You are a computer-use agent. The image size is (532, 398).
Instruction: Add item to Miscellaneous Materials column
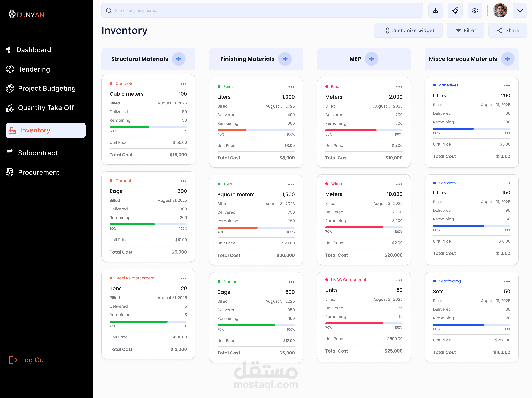507,59
